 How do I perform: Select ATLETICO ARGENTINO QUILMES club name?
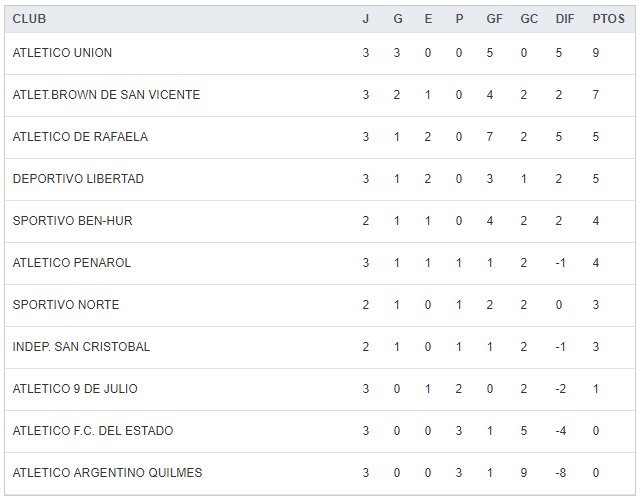(107, 473)
